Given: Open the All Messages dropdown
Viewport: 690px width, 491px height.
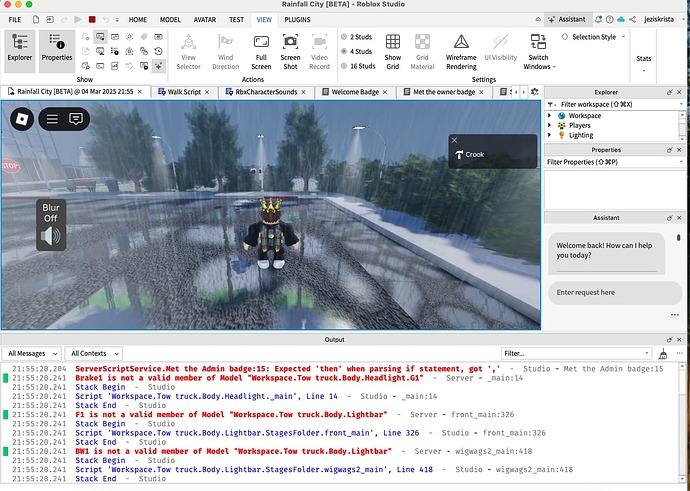Looking at the screenshot, I should pyautogui.click(x=33, y=353).
